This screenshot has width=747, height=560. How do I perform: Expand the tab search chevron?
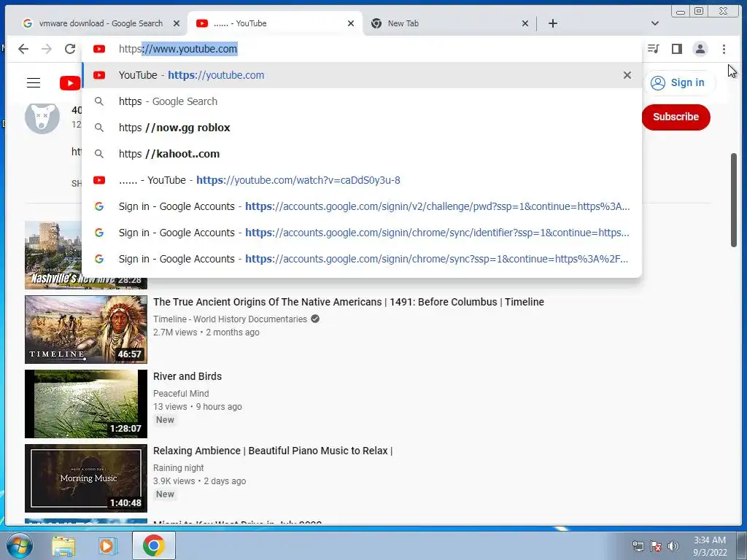(655, 23)
